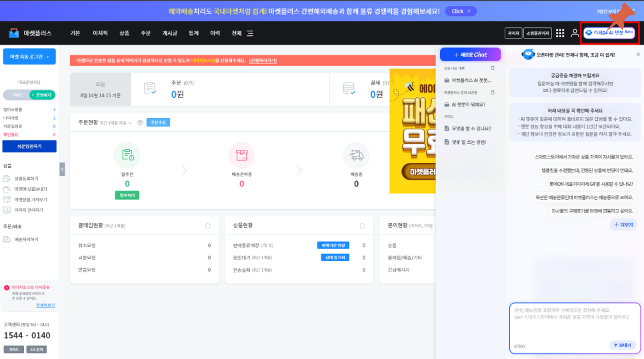Switch mode toggle to 가이드
This screenshot has height=359, width=644.
tap(17, 95)
